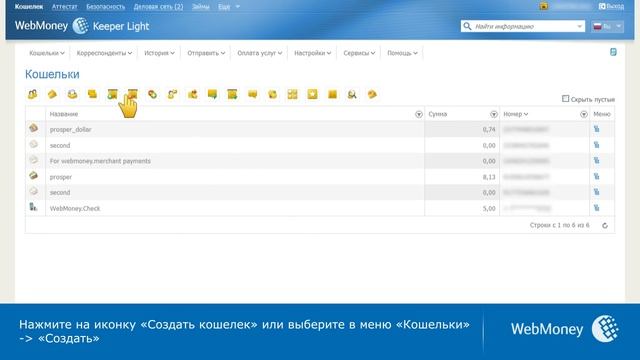Viewport: 640px width, 360px height.
Task: Click the single wallet icon in toolbar
Action: point(52,94)
